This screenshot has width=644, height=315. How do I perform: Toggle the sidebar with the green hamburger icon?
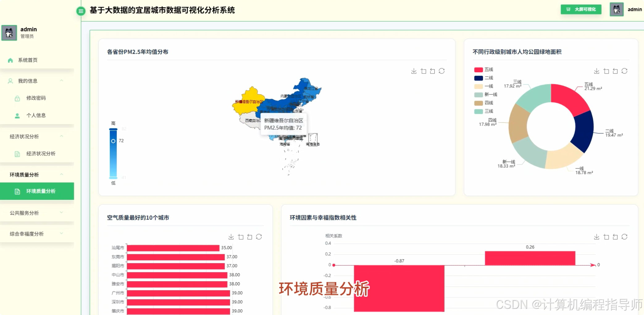pos(81,11)
